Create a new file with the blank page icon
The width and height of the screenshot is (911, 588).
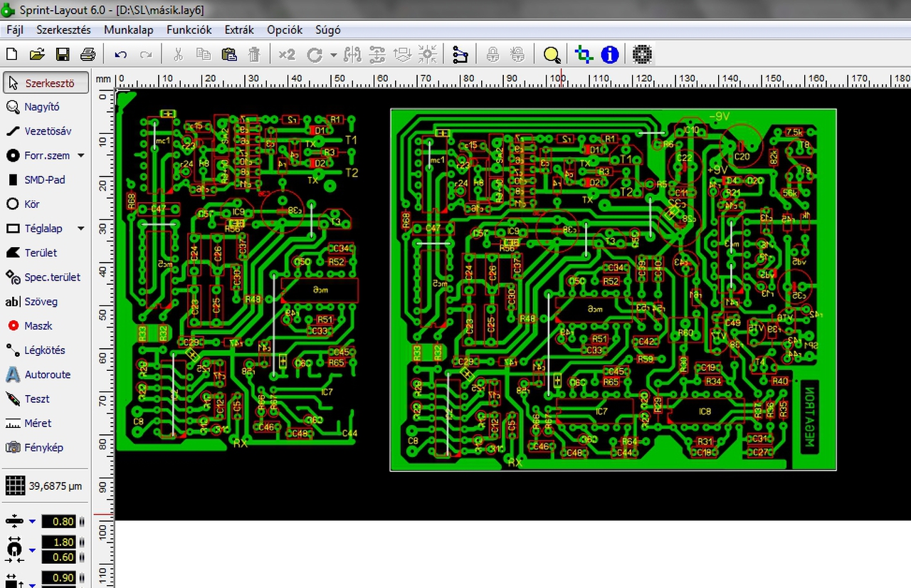point(11,54)
